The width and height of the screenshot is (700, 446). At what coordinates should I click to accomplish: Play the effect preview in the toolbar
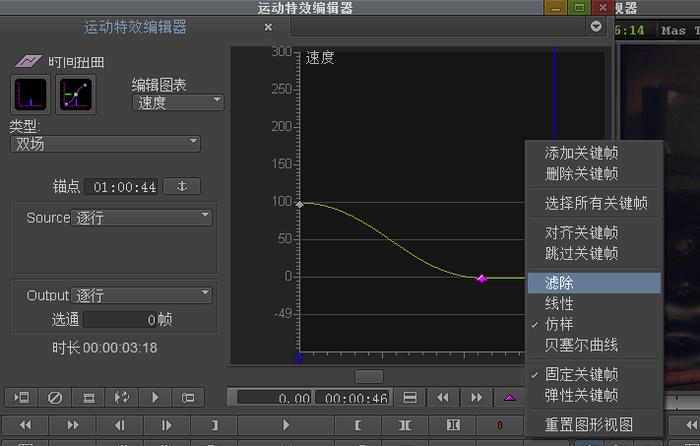tap(155, 397)
